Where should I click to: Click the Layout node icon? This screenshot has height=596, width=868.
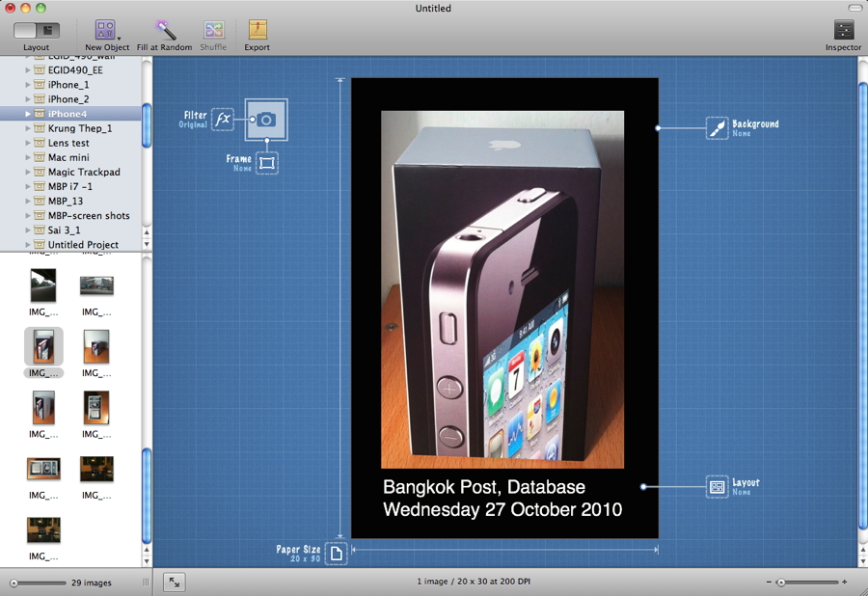(x=717, y=486)
